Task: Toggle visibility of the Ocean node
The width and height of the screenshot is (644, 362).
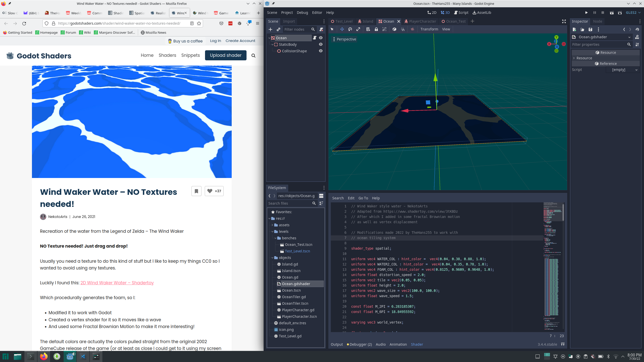Action: pos(321,38)
